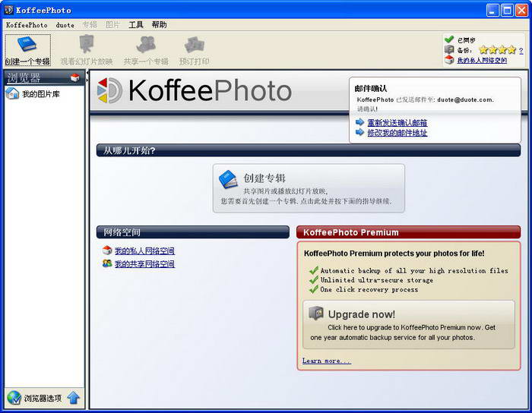Image resolution: width=532 pixels, height=413 pixels.
Task: Open the 专辑 menu
Action: coord(90,25)
